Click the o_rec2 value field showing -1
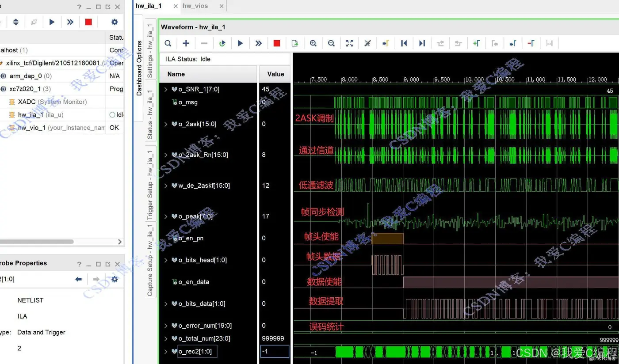The height and width of the screenshot is (364, 619). (274, 352)
